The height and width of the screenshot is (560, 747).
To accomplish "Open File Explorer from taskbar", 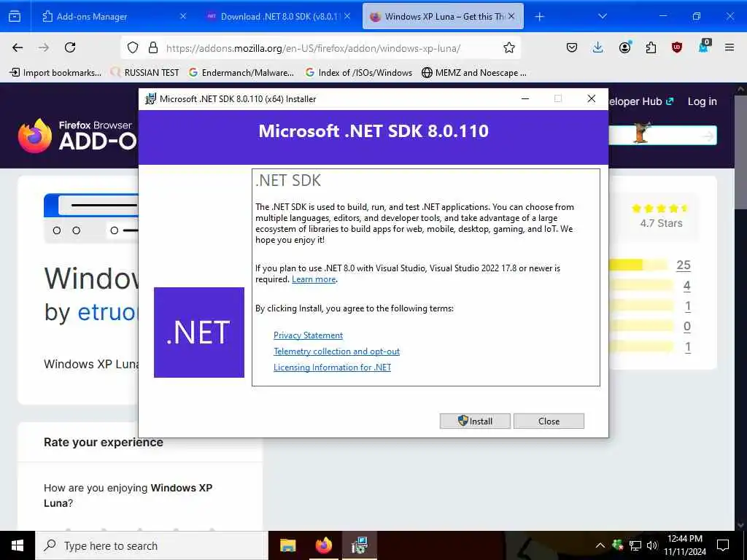I will tap(287, 545).
